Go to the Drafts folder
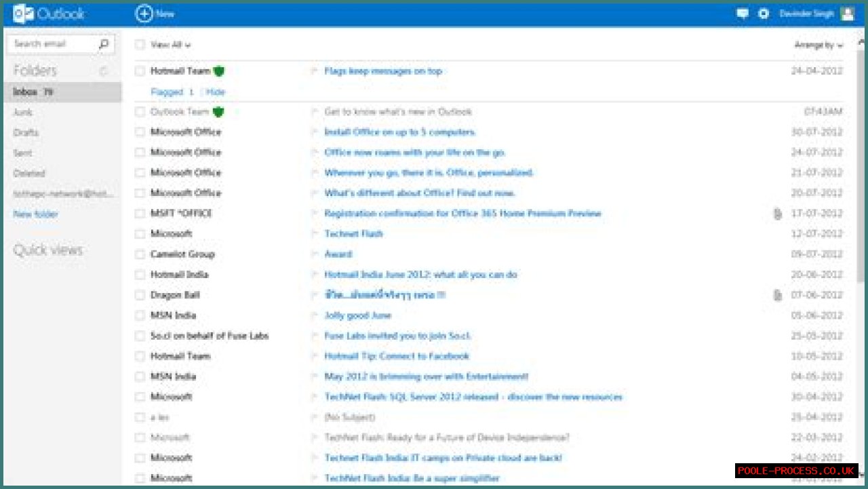 (x=26, y=133)
